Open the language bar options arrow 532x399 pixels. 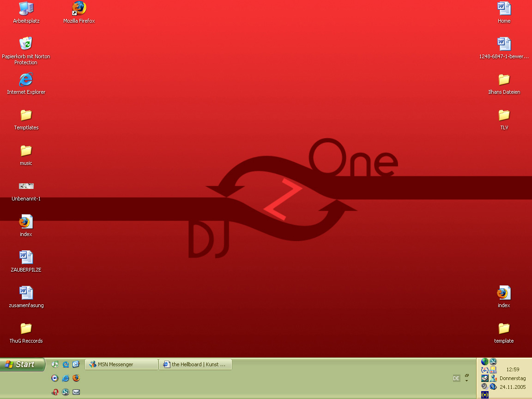tap(466, 381)
